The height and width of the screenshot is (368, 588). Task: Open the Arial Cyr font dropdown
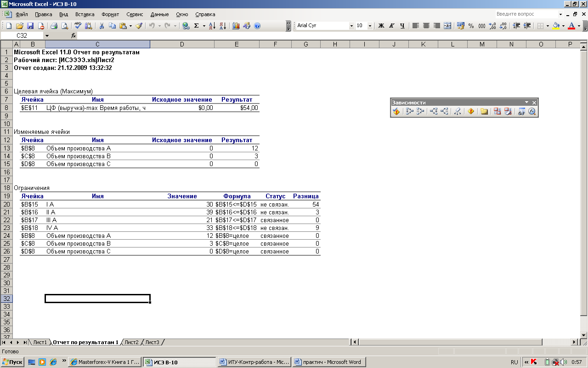click(351, 26)
